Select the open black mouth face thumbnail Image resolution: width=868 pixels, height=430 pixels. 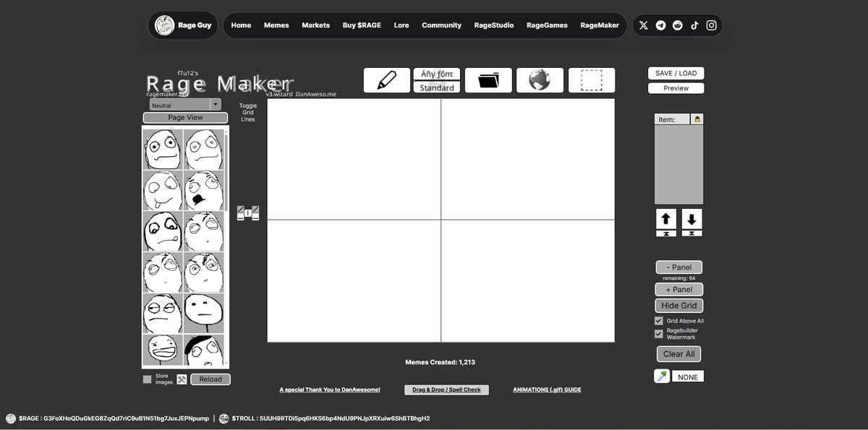[x=203, y=191]
